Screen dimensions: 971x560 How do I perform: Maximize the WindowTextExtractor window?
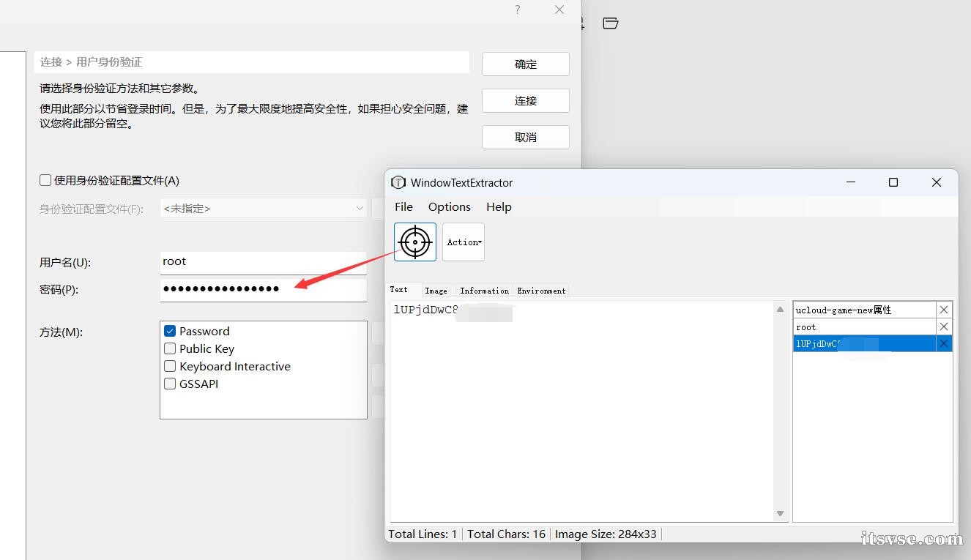(x=893, y=182)
